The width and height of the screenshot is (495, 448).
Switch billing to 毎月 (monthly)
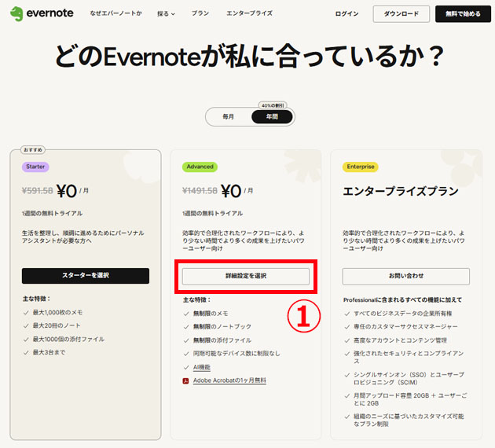pos(228,116)
